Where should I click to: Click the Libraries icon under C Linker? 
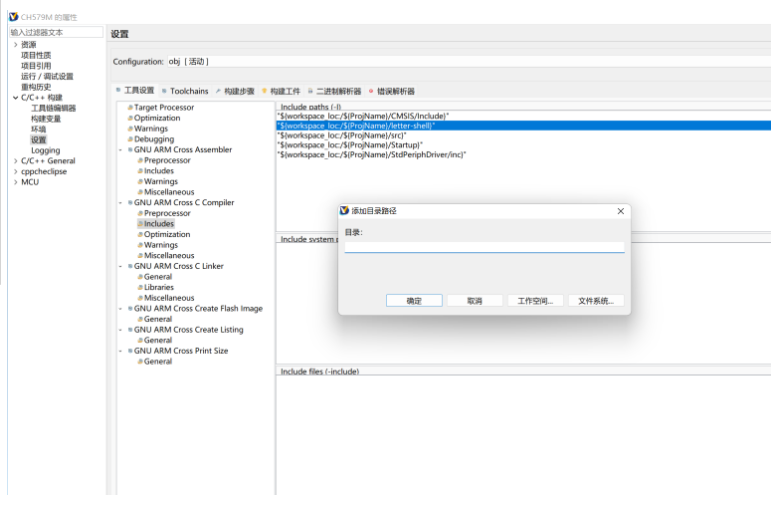[x=140, y=287]
